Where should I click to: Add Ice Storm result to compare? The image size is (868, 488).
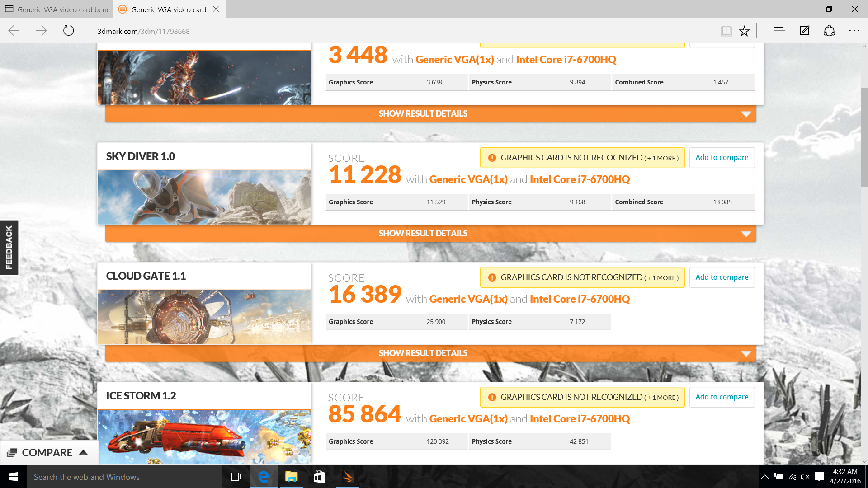722,397
